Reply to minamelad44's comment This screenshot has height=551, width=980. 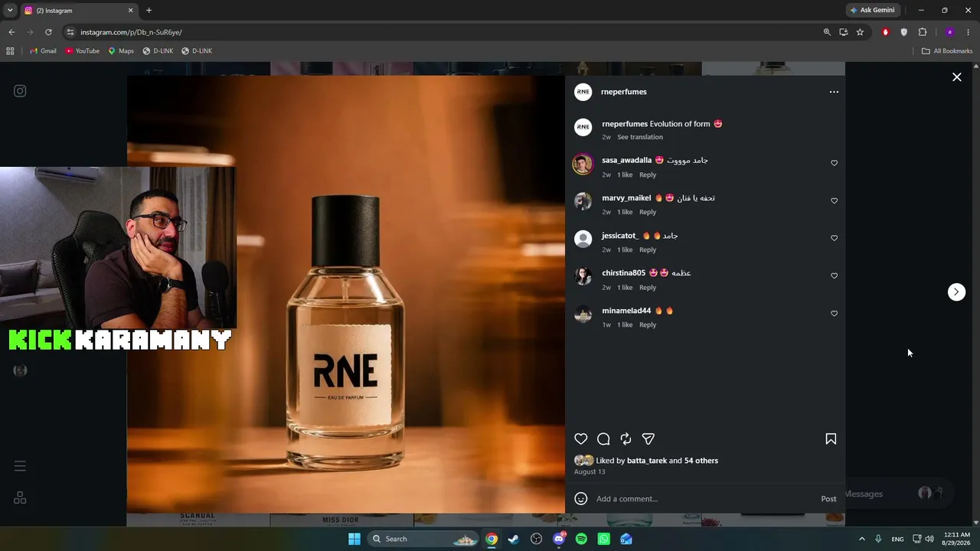click(x=648, y=324)
